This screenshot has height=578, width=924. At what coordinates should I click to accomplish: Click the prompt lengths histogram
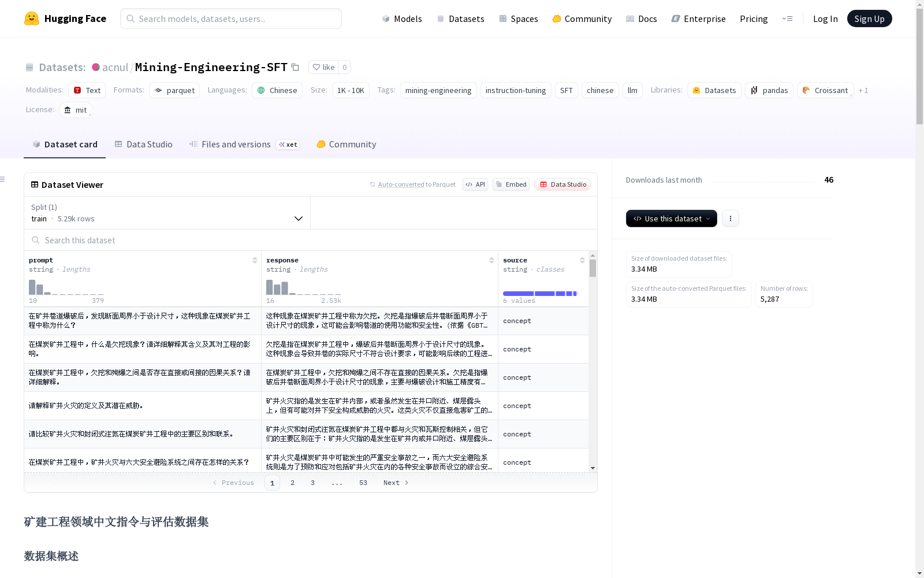pyautogui.click(x=66, y=287)
